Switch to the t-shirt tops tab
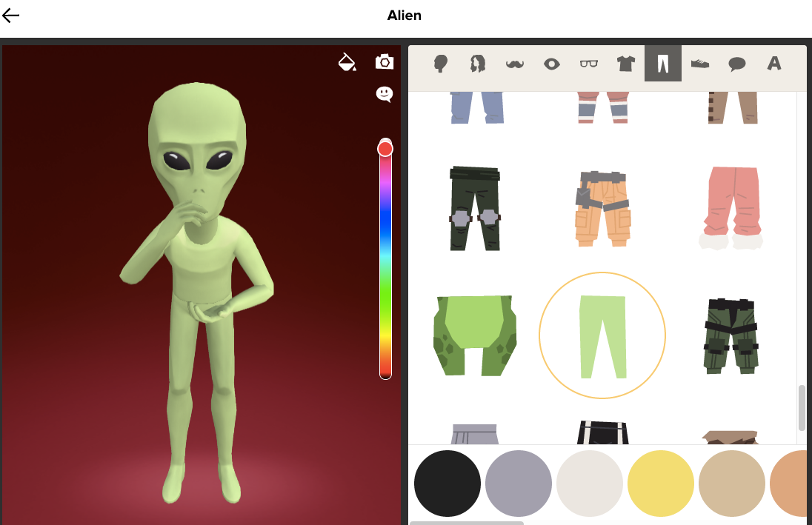The width and height of the screenshot is (812, 525). click(625, 64)
